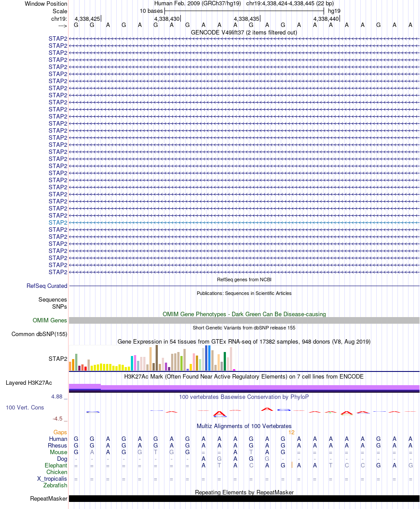Open 'Publications: Sequences in Scientific Articles' title
The image size is (420, 509).
tap(244, 293)
